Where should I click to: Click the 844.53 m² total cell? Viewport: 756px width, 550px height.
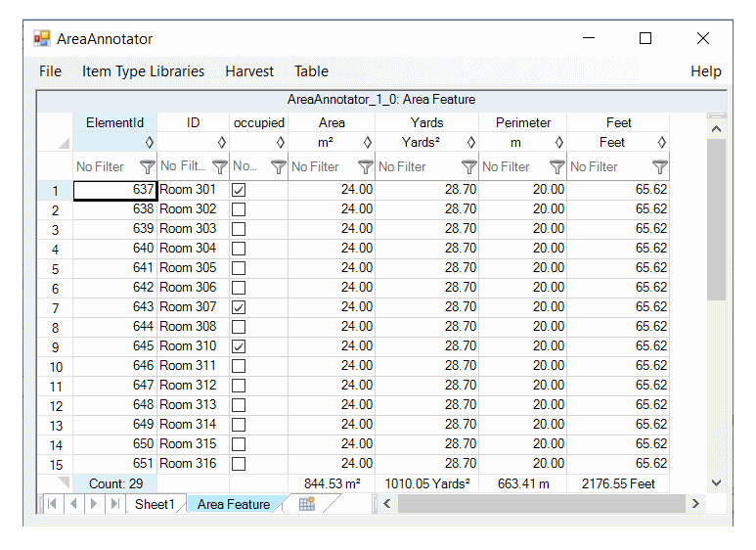click(x=332, y=483)
